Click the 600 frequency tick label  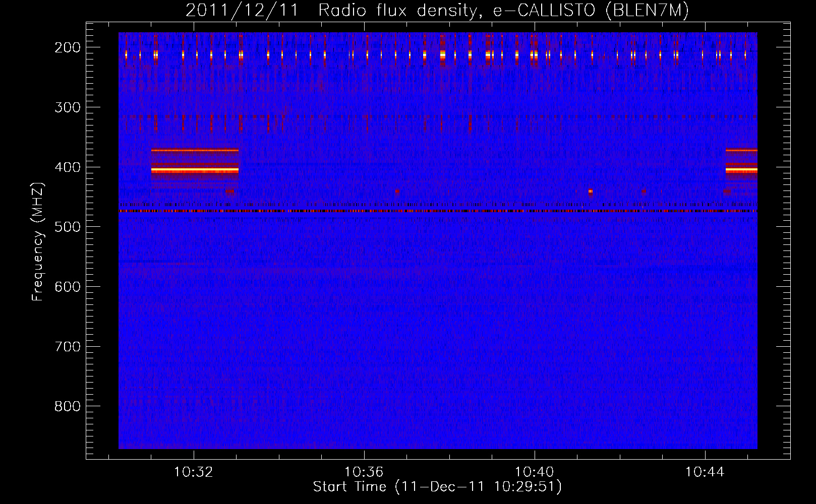pyautogui.click(x=68, y=287)
